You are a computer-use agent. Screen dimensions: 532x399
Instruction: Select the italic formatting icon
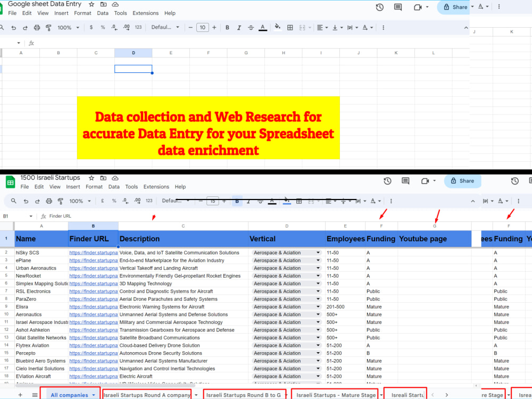pos(248,201)
